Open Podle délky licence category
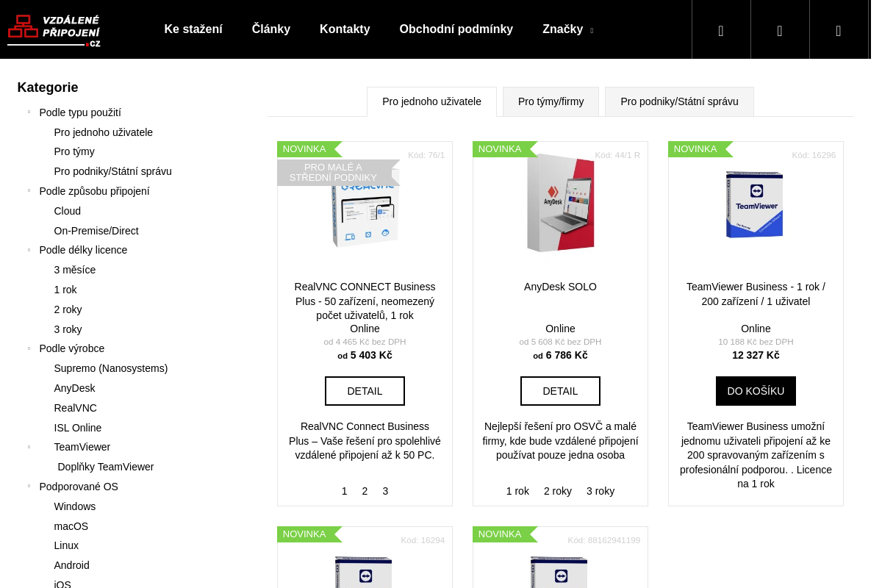The height and width of the screenshot is (588, 882). [83, 250]
